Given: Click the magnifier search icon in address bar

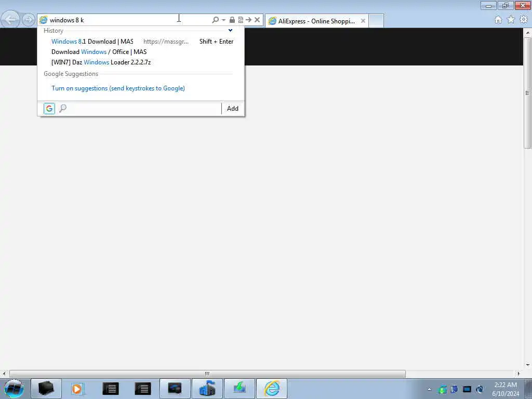Looking at the screenshot, I should click(215, 20).
